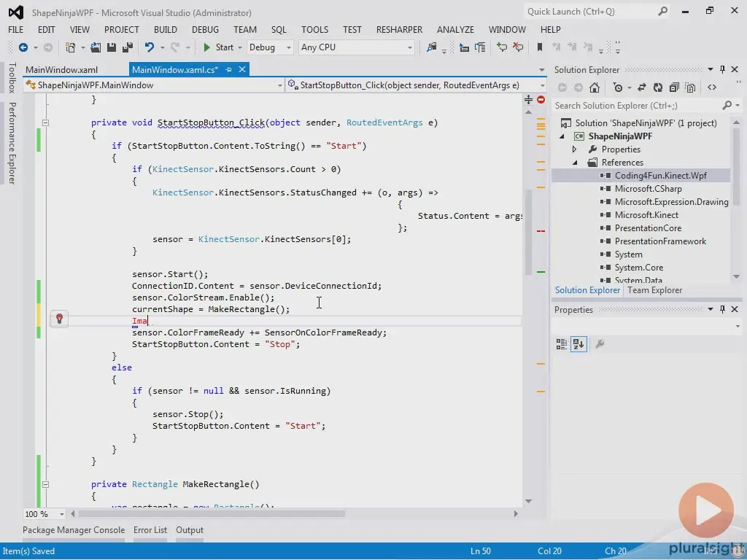
Task: Open the Error List tab
Action: pyautogui.click(x=150, y=530)
